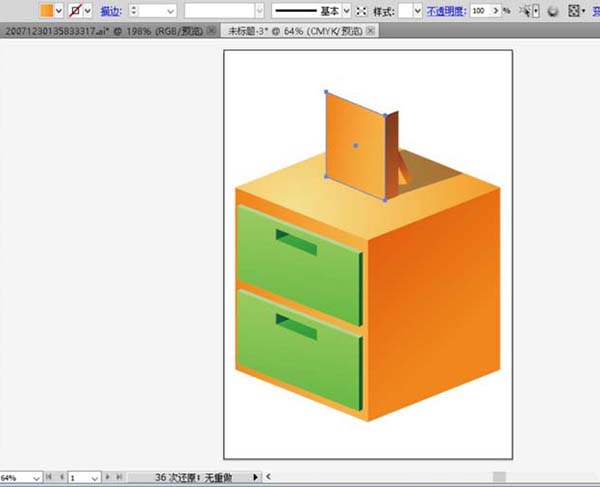Click the bottom-right anchor point of selected shape
Image resolution: width=600 pixels, height=487 pixels.
[385, 200]
